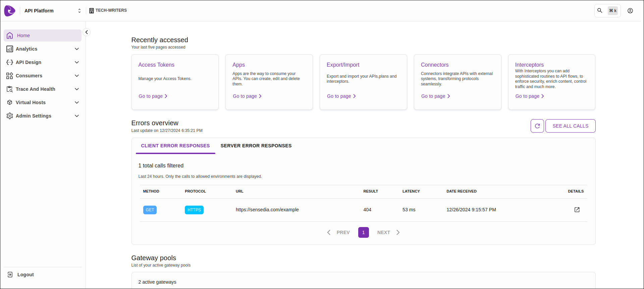Click the Next pagination button
This screenshot has height=289, width=644.
(x=388, y=232)
